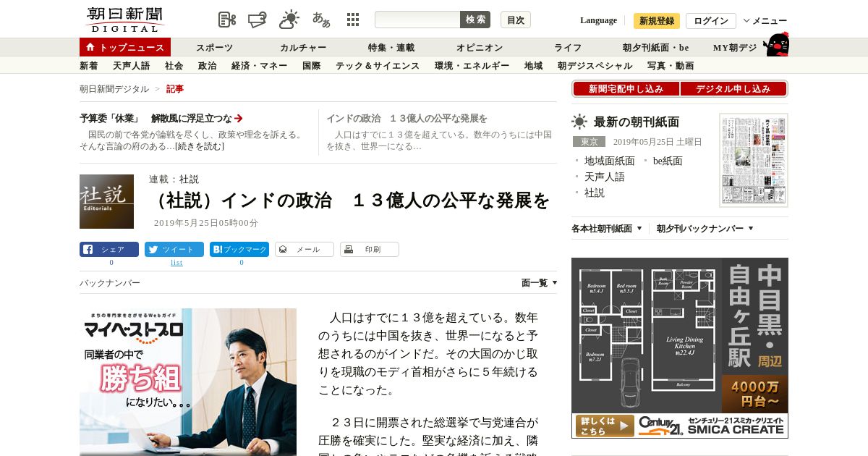Select the 朝夕刊紙面・be tab
868x456 pixels.
[x=656, y=48]
